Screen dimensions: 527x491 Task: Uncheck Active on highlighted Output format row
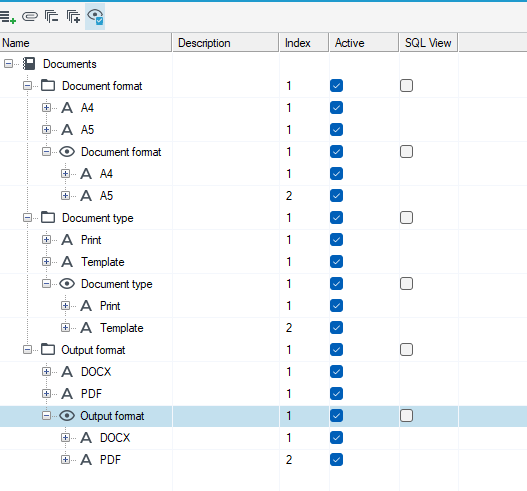click(336, 416)
